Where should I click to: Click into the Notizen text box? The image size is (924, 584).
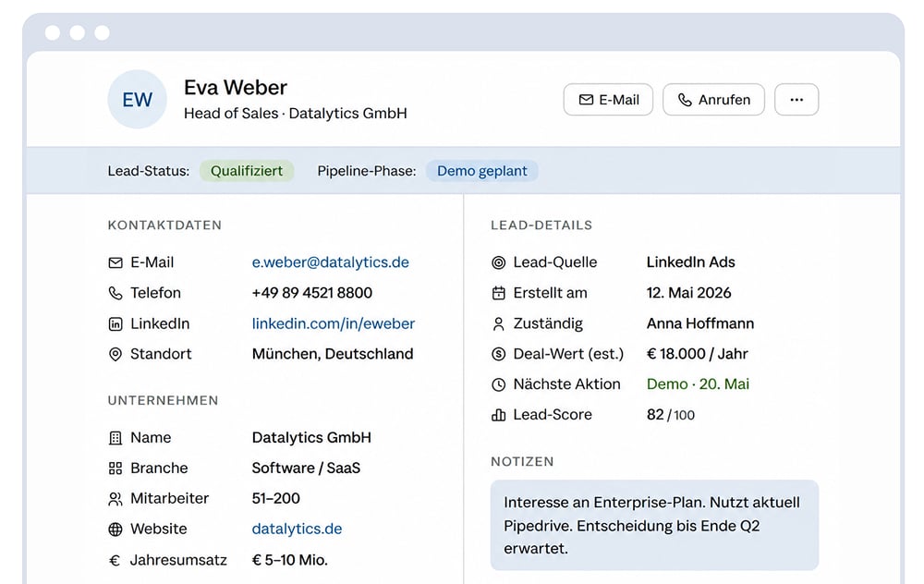click(x=655, y=525)
